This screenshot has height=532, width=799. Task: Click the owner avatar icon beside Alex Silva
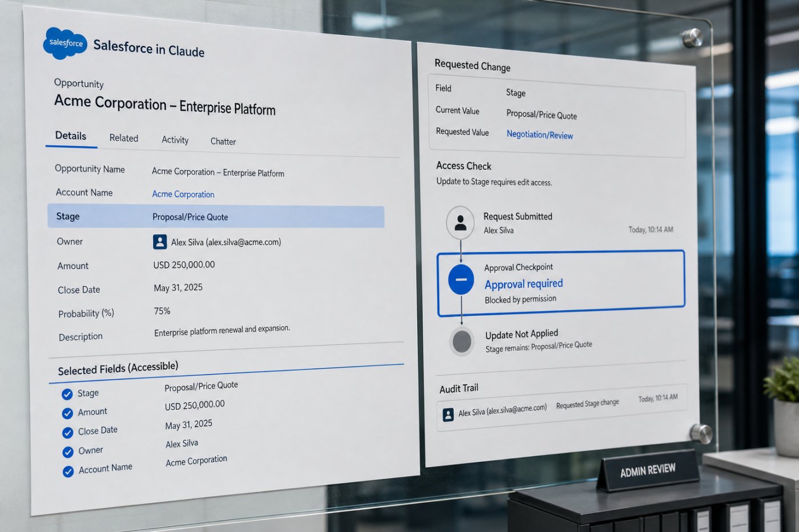coord(160,242)
